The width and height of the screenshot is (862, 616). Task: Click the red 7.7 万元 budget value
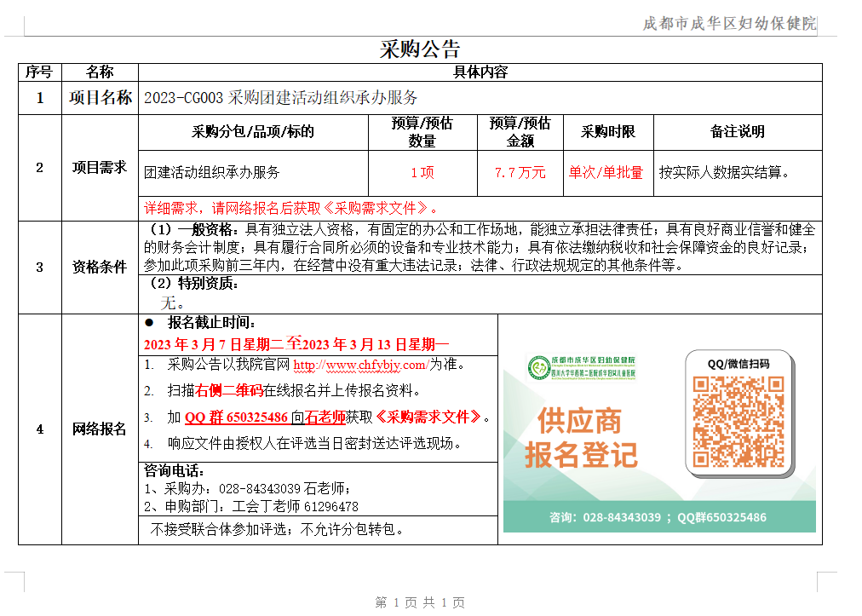click(x=520, y=171)
